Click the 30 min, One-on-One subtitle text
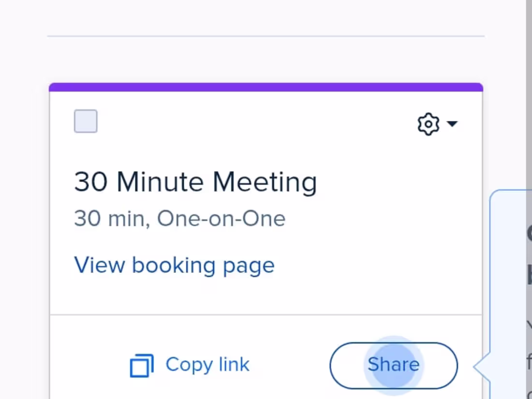The height and width of the screenshot is (399, 532). click(x=179, y=218)
